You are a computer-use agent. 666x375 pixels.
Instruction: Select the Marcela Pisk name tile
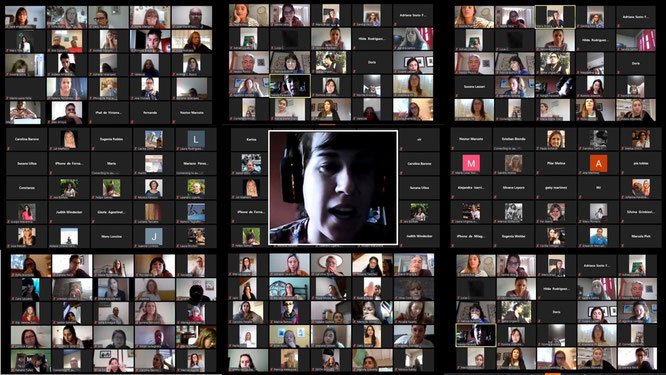coord(641,236)
